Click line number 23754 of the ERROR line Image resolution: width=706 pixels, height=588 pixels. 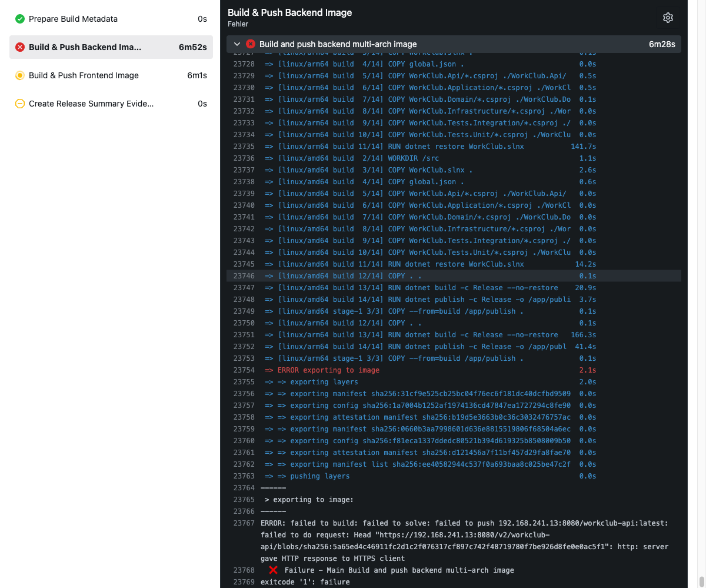tap(244, 370)
